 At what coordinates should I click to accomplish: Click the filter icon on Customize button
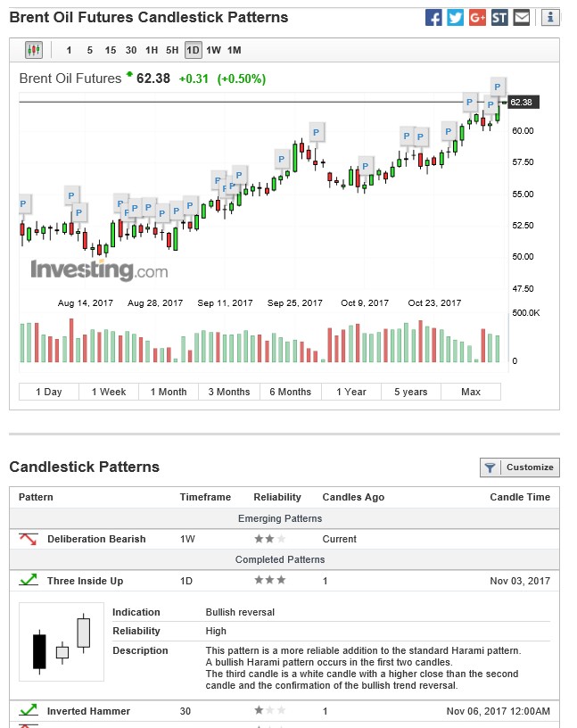tap(490, 467)
